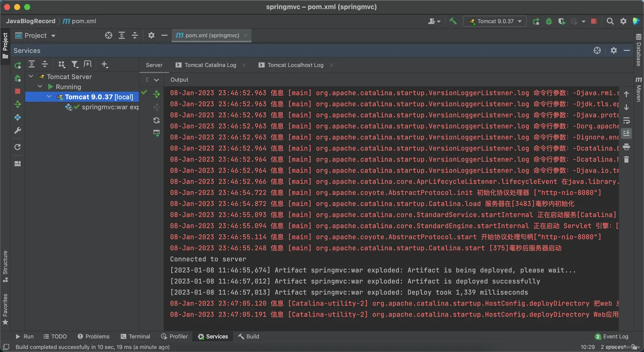Select the springmvc:war exploded artifact row
644x352 pixels.
point(82,107)
